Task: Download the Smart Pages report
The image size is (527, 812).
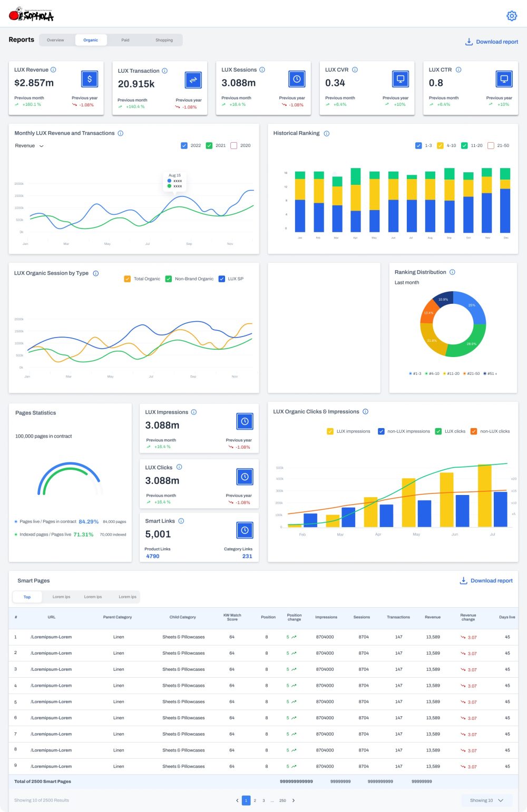Action: [x=486, y=581]
